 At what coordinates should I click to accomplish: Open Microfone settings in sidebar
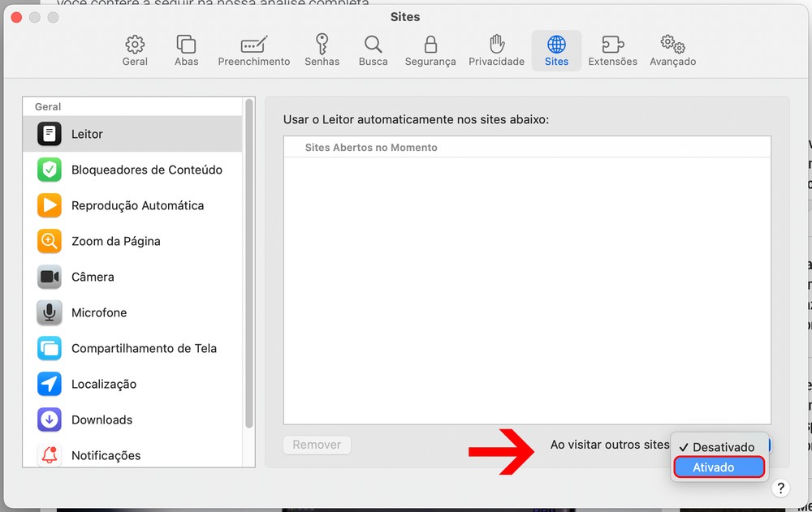pyautogui.click(x=99, y=312)
